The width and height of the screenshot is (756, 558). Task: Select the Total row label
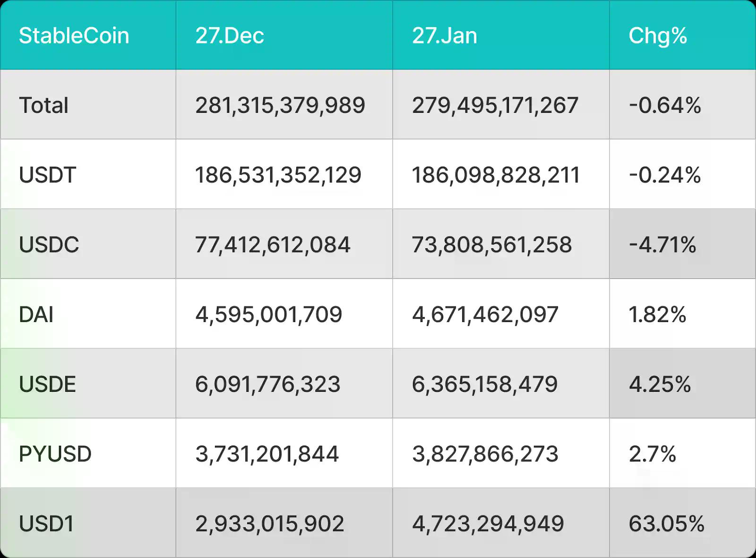click(x=43, y=105)
